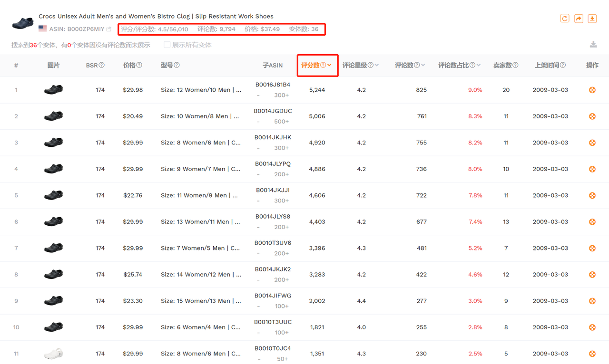Screen dimensions: 609x364
Task: Click the share arrow icon
Action: tap(579, 19)
